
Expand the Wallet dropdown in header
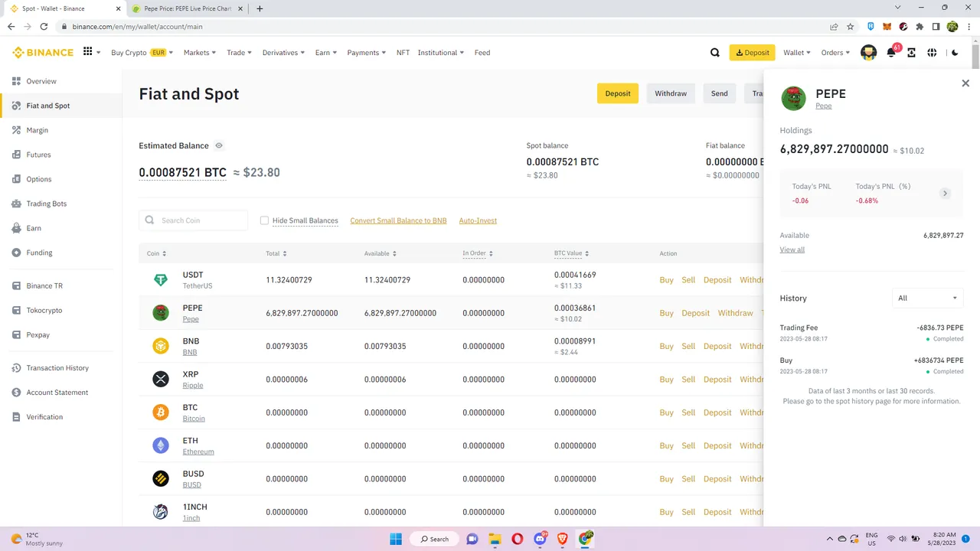pyautogui.click(x=797, y=53)
